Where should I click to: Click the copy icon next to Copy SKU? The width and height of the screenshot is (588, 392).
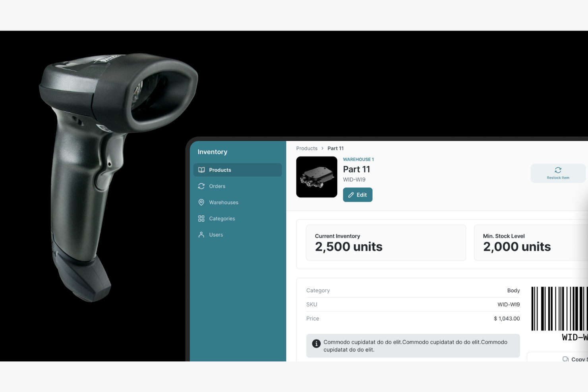click(566, 359)
